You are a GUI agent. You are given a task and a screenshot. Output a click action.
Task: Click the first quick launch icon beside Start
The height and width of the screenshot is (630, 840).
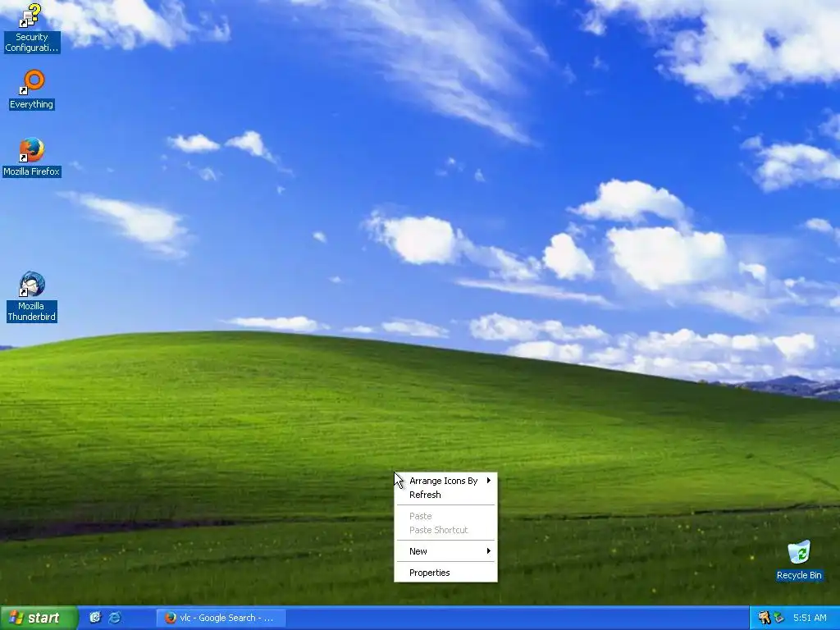(x=95, y=618)
